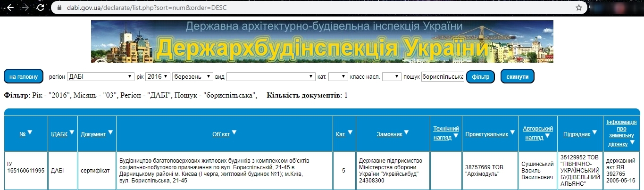The image size is (644, 190).
Task: Click land info cell державний акт ЯЯ 392765
Action: click(621, 171)
